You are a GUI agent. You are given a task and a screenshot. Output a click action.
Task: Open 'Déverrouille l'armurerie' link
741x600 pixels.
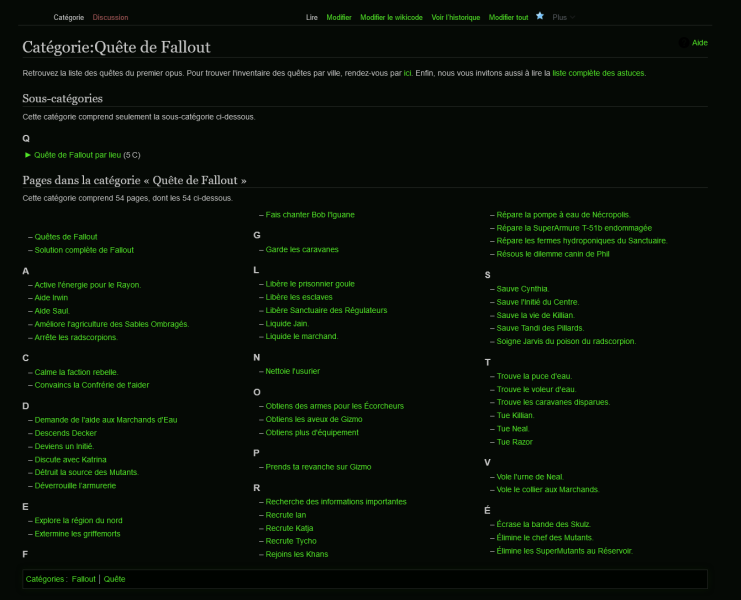(x=75, y=486)
